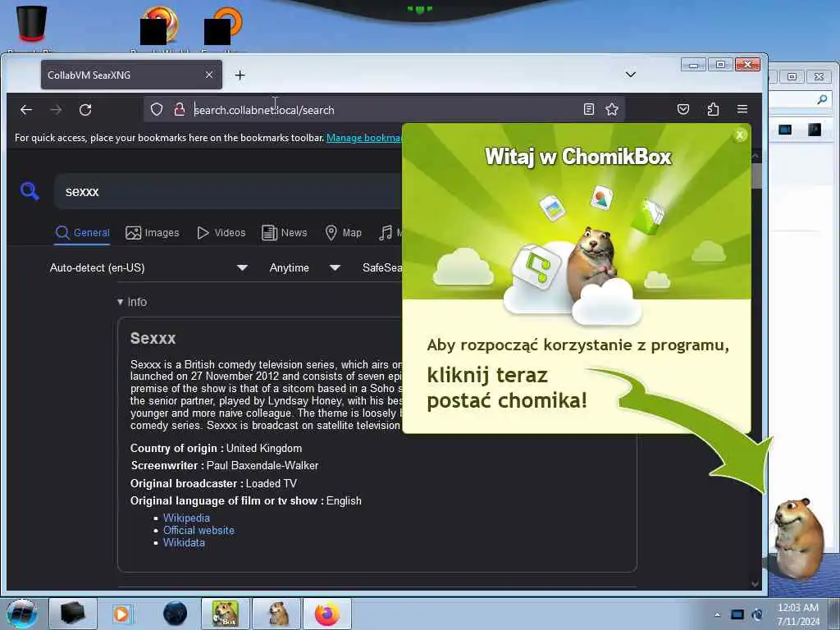This screenshot has height=630, width=840.
Task: Switch to the Images tab
Action: tap(152, 233)
